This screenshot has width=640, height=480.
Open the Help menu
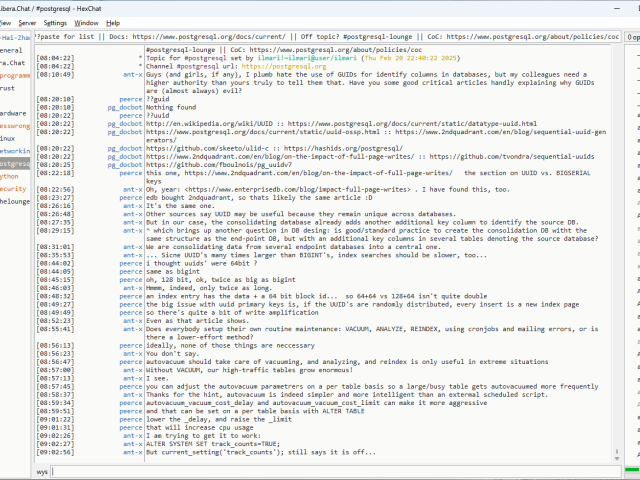click(x=113, y=22)
